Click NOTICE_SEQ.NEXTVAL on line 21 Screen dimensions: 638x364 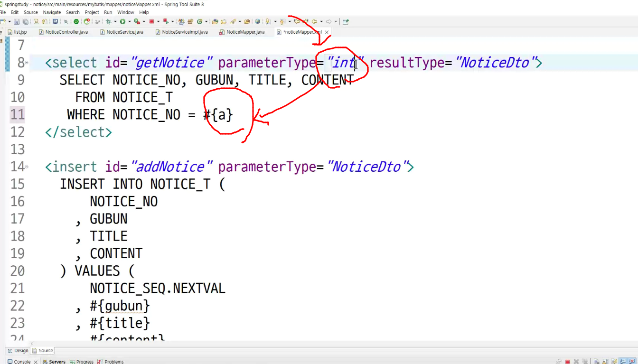tap(158, 288)
